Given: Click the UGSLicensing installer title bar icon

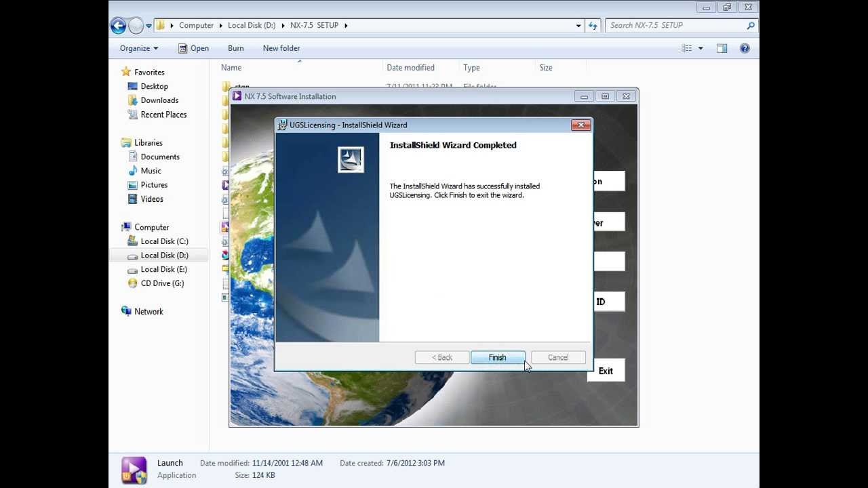Looking at the screenshot, I should (x=283, y=125).
